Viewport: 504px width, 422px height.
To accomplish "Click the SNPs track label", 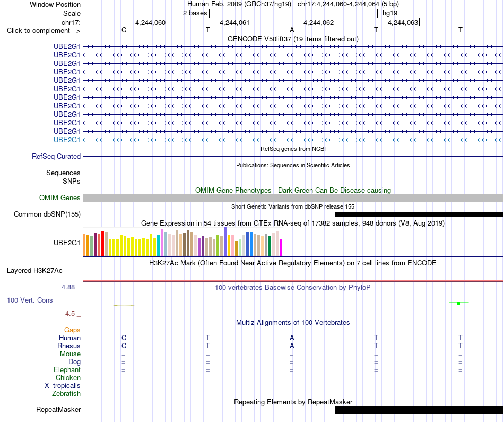I will (72, 181).
